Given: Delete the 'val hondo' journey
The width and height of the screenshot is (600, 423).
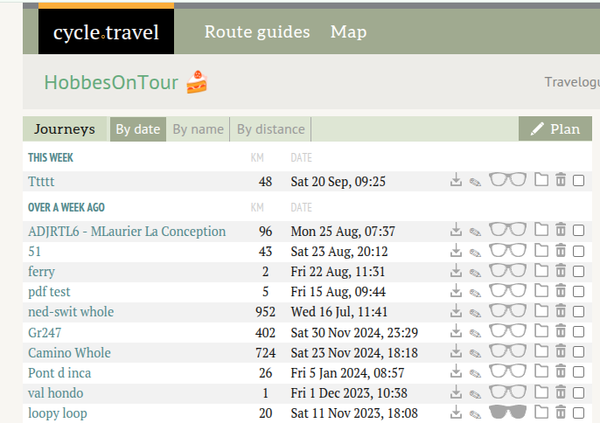Looking at the screenshot, I should tap(560, 393).
